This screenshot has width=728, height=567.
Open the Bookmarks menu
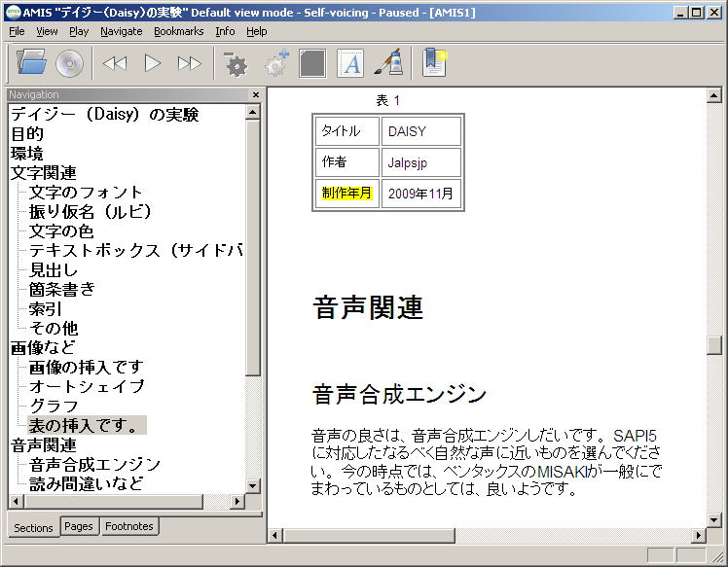pyautogui.click(x=179, y=31)
